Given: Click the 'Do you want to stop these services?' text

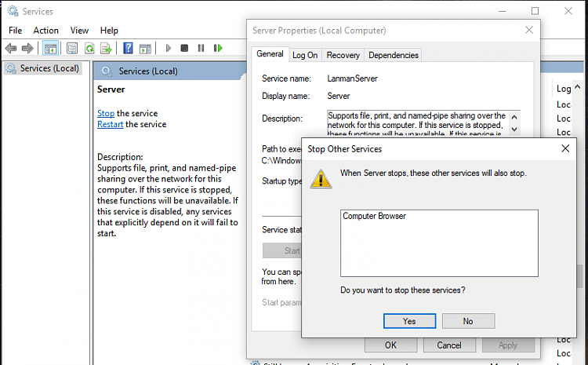Looking at the screenshot, I should [x=403, y=290].
